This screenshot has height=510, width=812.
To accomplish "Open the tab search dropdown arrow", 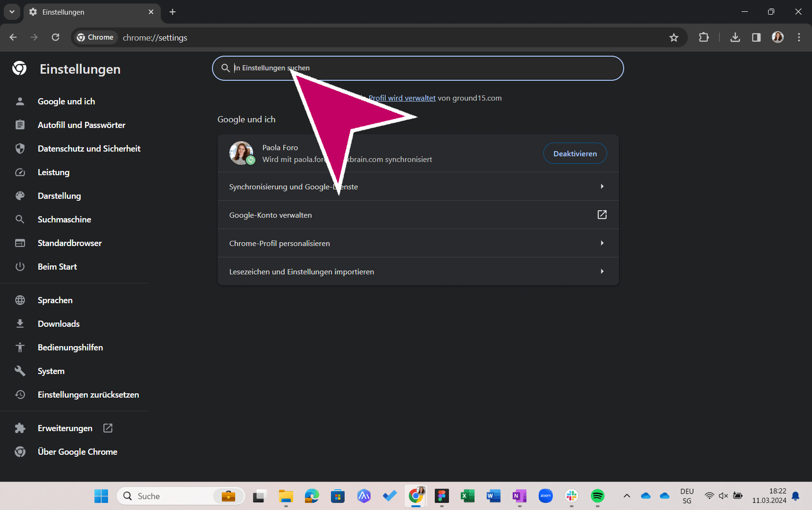I will (12, 12).
